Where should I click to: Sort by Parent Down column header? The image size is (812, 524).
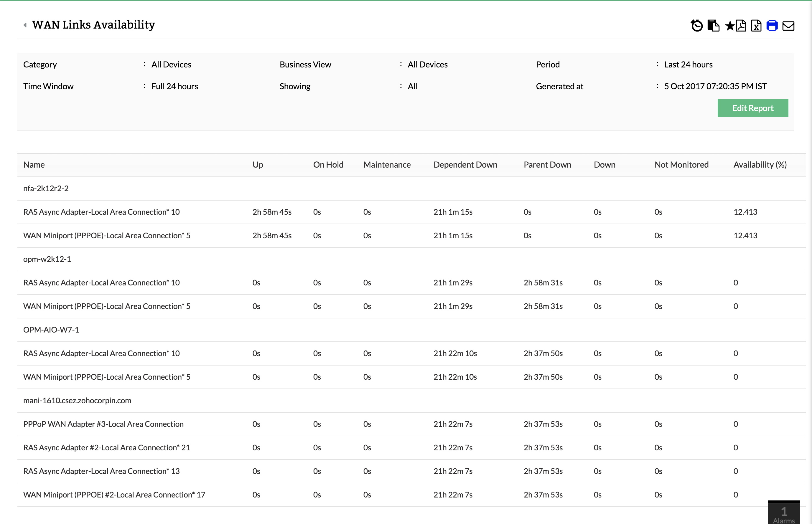point(547,165)
